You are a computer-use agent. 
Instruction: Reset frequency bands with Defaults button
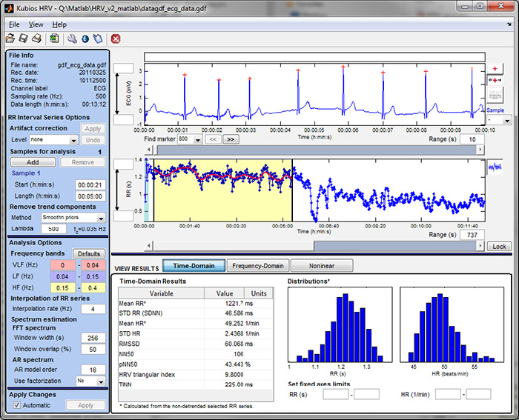[x=90, y=253]
